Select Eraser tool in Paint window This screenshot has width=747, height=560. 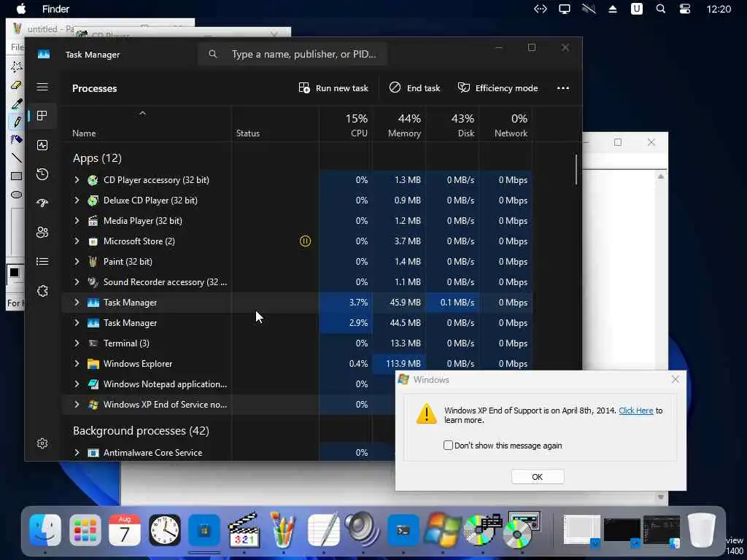point(17,85)
